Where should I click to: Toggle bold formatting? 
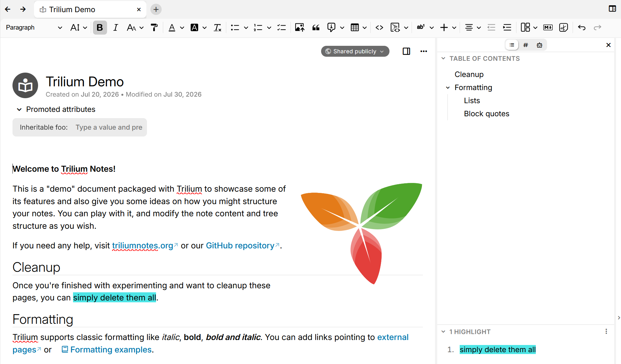coord(100,27)
